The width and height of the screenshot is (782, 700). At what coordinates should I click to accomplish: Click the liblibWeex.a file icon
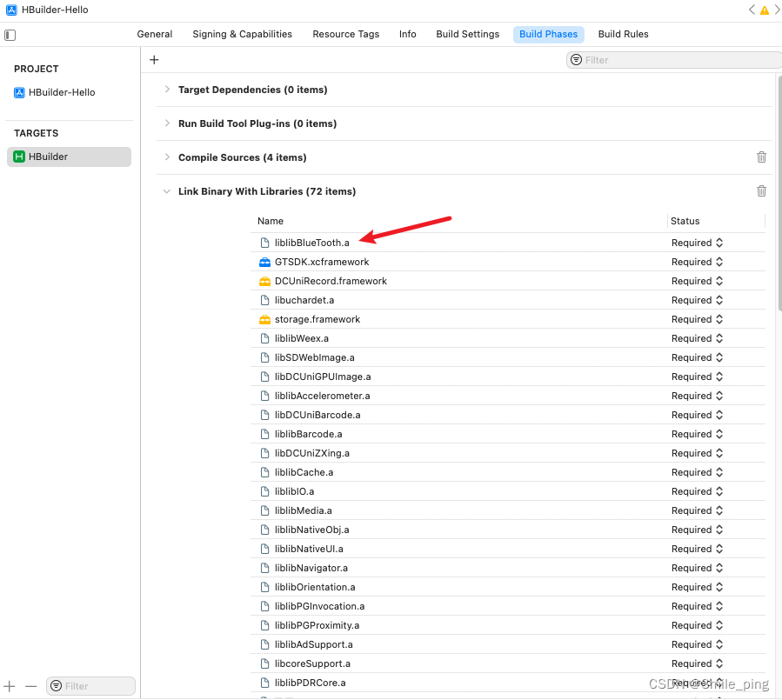pyautogui.click(x=264, y=338)
